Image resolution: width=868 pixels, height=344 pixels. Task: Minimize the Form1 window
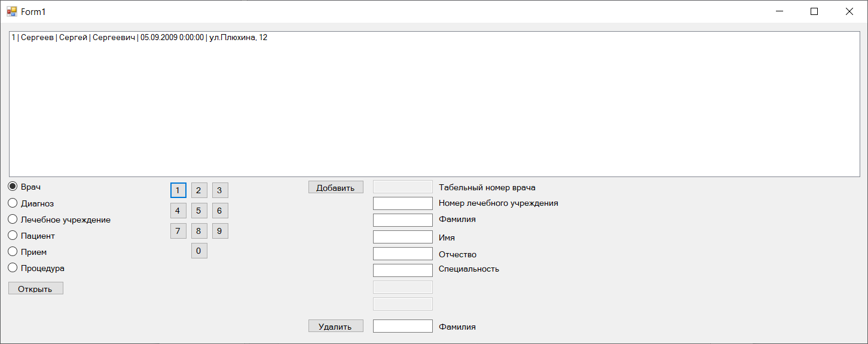[780, 11]
